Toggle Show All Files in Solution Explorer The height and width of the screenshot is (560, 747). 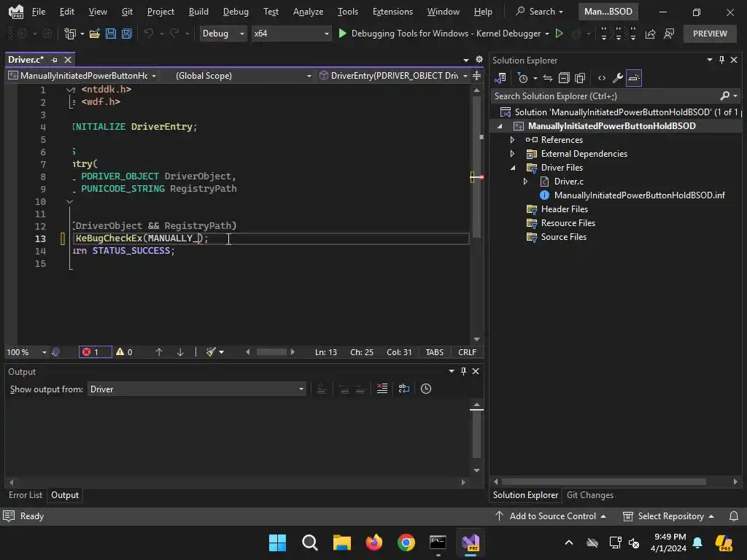click(x=580, y=78)
